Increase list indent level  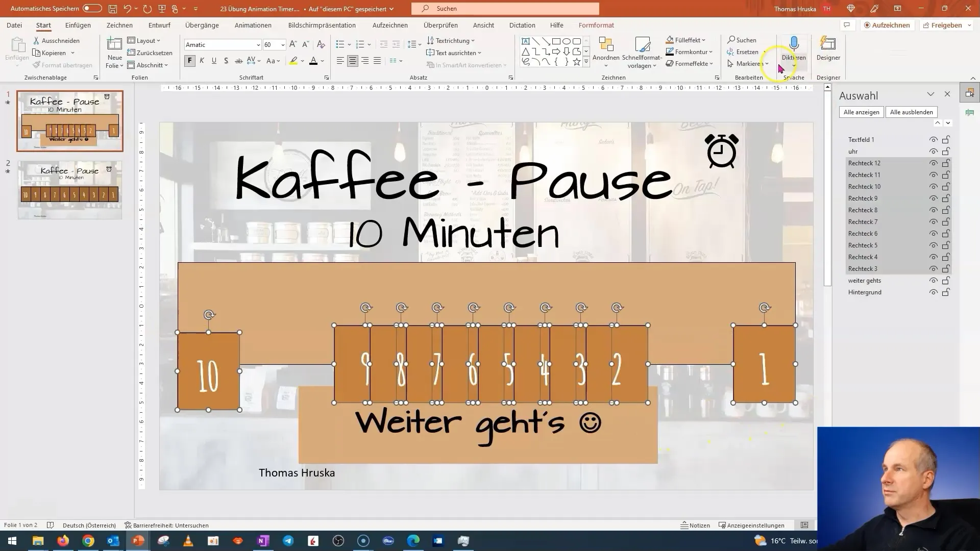pos(396,44)
